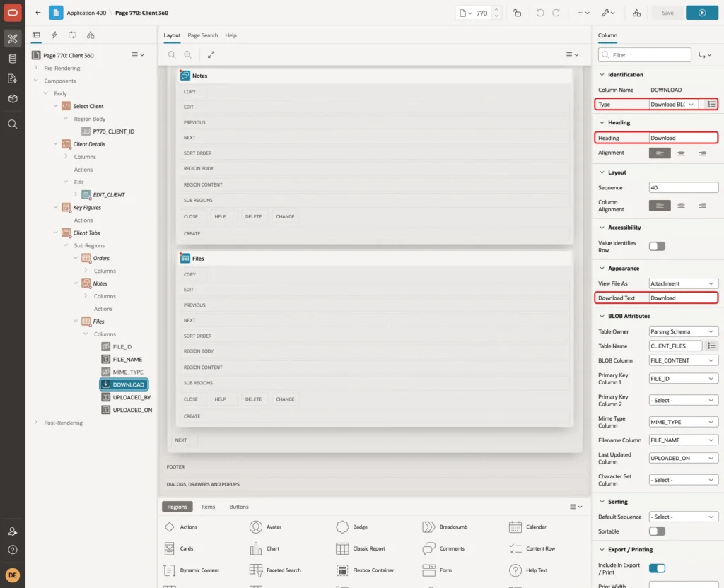
Task: Open the Create plus menu
Action: (583, 13)
